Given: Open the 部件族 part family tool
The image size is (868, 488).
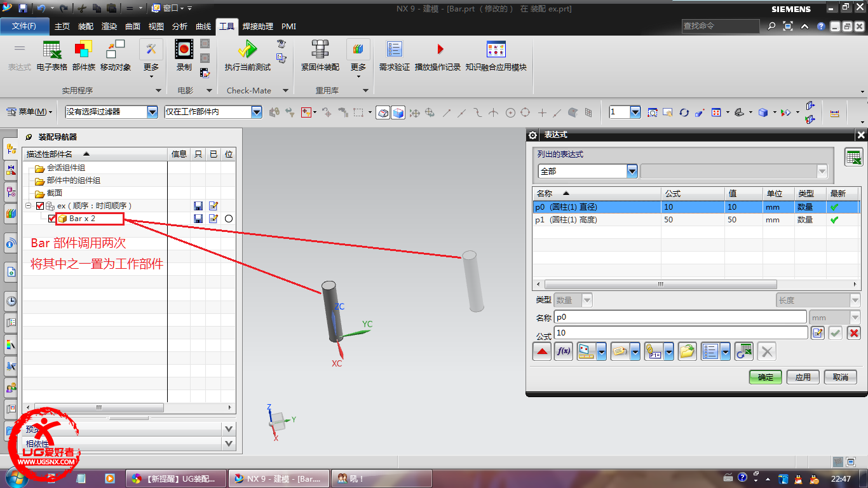Looking at the screenshot, I should (x=83, y=56).
